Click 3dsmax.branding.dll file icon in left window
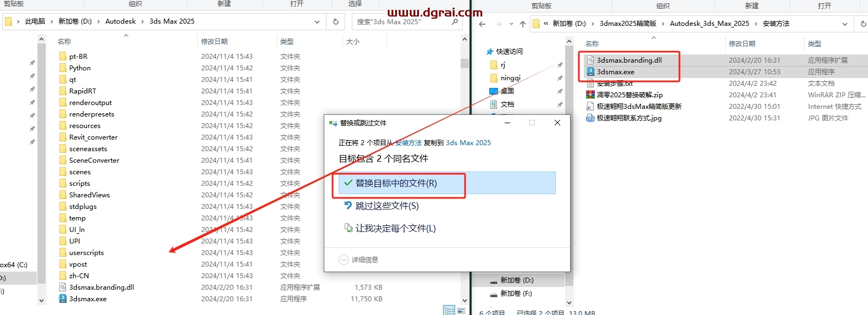The height and width of the screenshot is (315, 868). [63, 287]
